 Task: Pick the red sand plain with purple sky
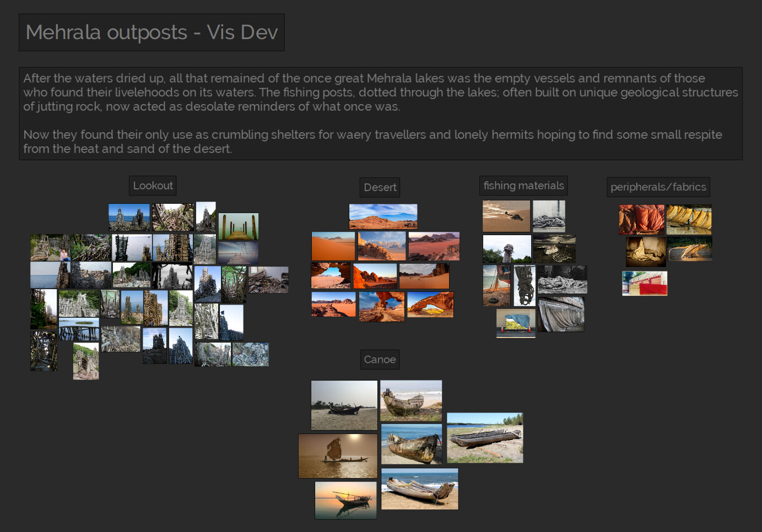click(x=434, y=247)
